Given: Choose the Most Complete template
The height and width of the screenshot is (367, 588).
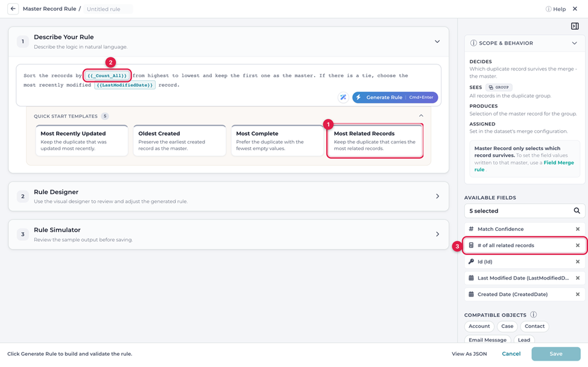Looking at the screenshot, I should 277,140.
